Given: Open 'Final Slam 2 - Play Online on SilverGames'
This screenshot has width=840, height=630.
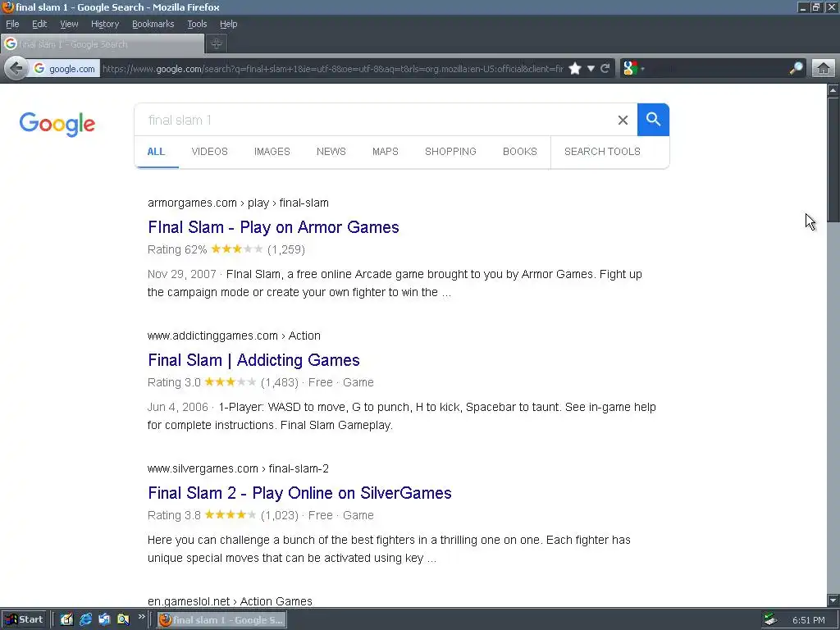Looking at the screenshot, I should click(299, 493).
